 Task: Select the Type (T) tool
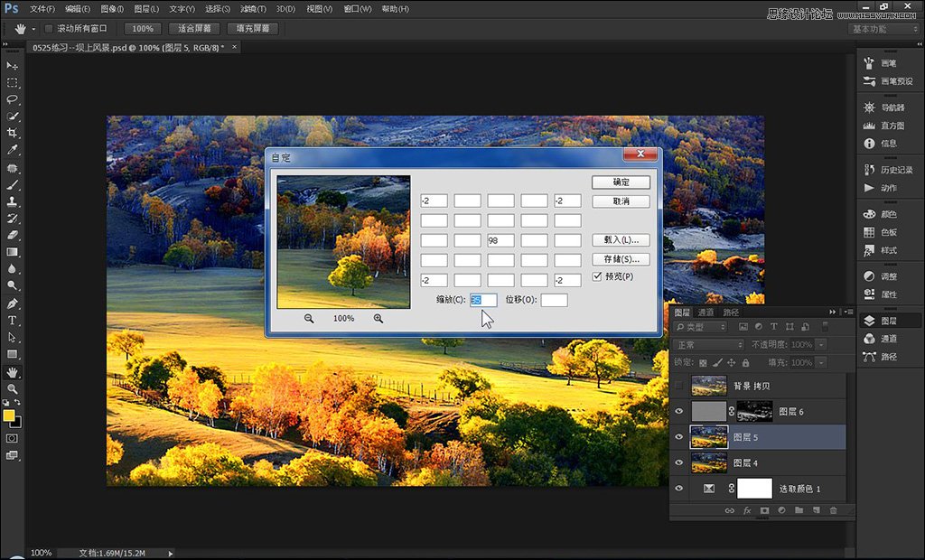(13, 321)
